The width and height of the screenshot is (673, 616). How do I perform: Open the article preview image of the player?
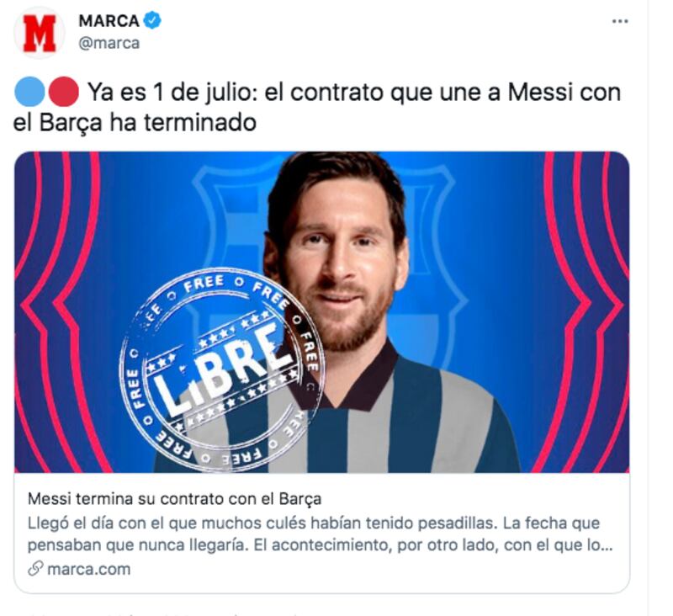[x=322, y=312]
